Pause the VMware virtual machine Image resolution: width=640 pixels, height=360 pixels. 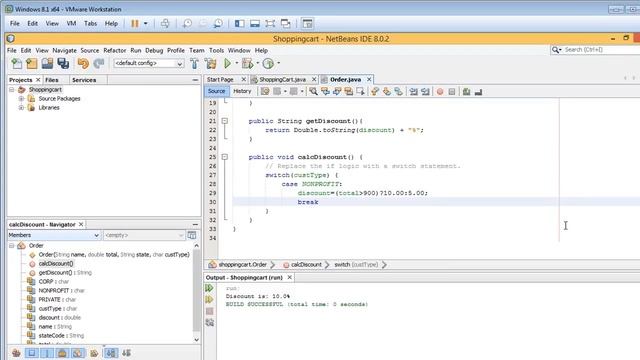(135, 24)
